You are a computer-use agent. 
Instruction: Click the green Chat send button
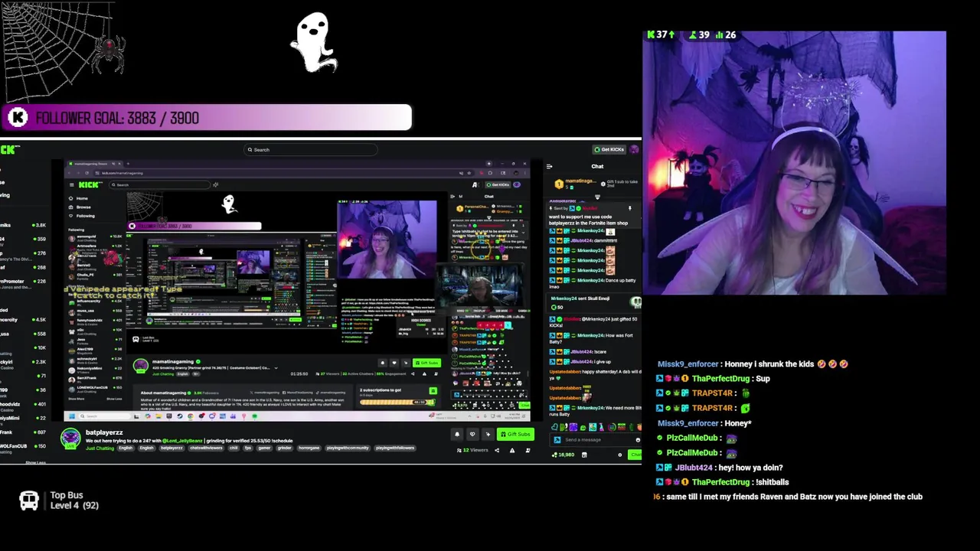(x=635, y=455)
